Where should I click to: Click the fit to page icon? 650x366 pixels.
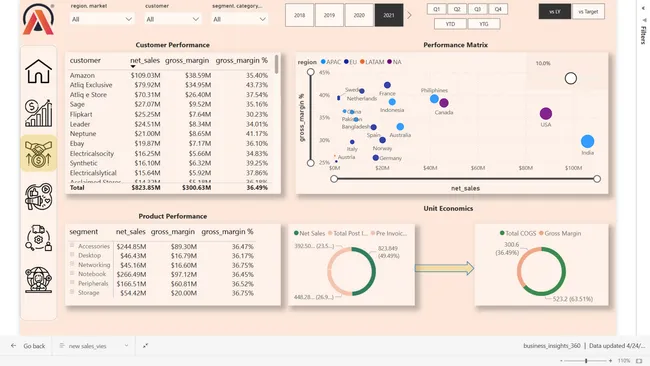point(639,361)
